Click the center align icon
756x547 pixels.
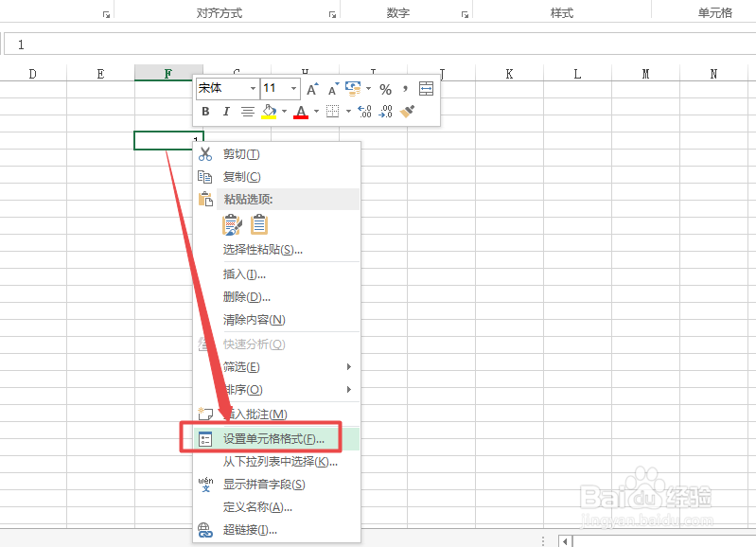pos(247,112)
